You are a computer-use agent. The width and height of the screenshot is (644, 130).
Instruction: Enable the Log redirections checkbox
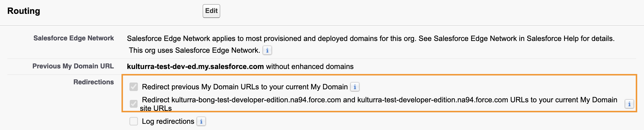coord(134,121)
